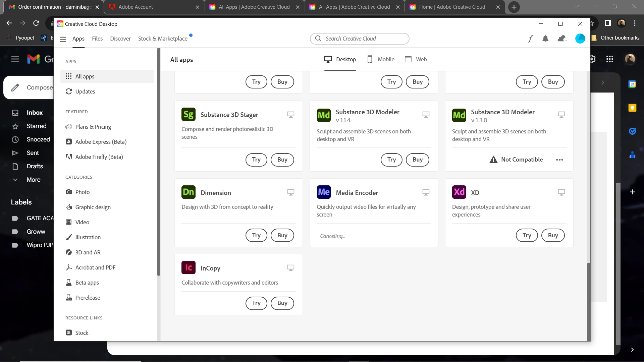Click the cloud sync status icon
Image resolution: width=644 pixels, height=362 pixels.
click(562, 39)
